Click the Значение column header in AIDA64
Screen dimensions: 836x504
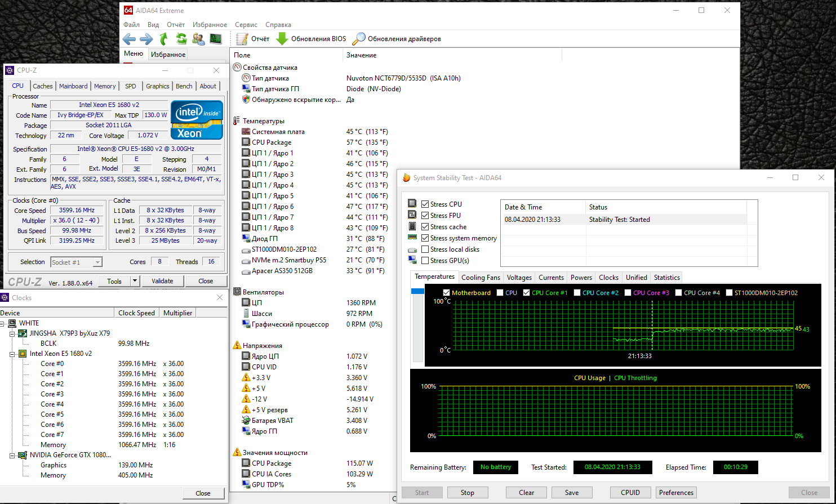coord(452,55)
